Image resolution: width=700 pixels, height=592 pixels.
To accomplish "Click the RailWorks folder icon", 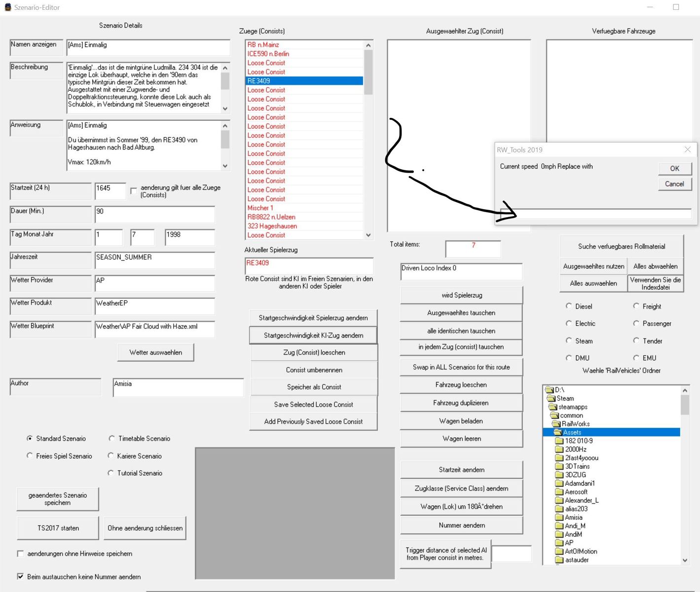I will pos(556,424).
